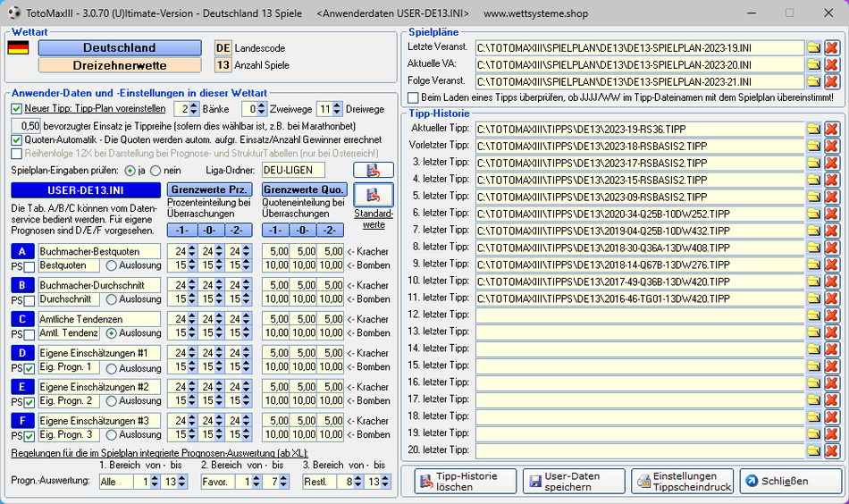Image resolution: width=849 pixels, height=504 pixels.
Task: Click Tipp-Historie löschen button
Action: coord(466,482)
